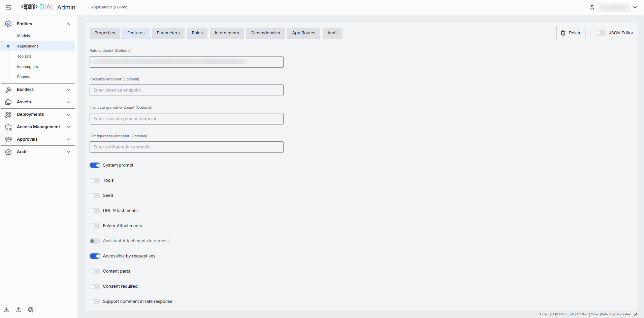Open the App Routes tab

[x=303, y=33]
